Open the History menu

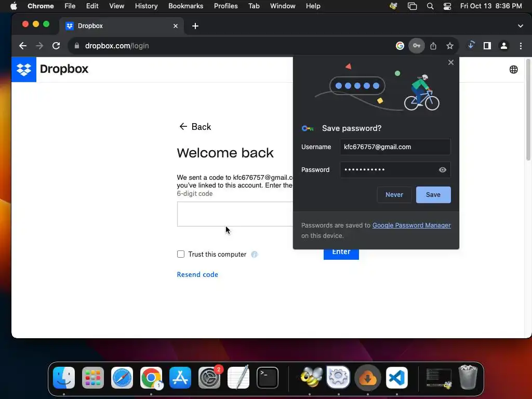coord(146,6)
